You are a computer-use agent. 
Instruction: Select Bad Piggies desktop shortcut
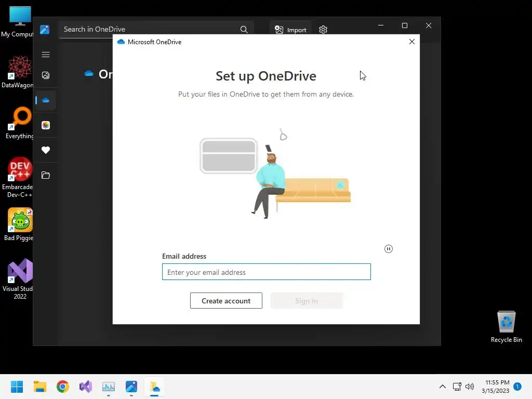coord(19,224)
